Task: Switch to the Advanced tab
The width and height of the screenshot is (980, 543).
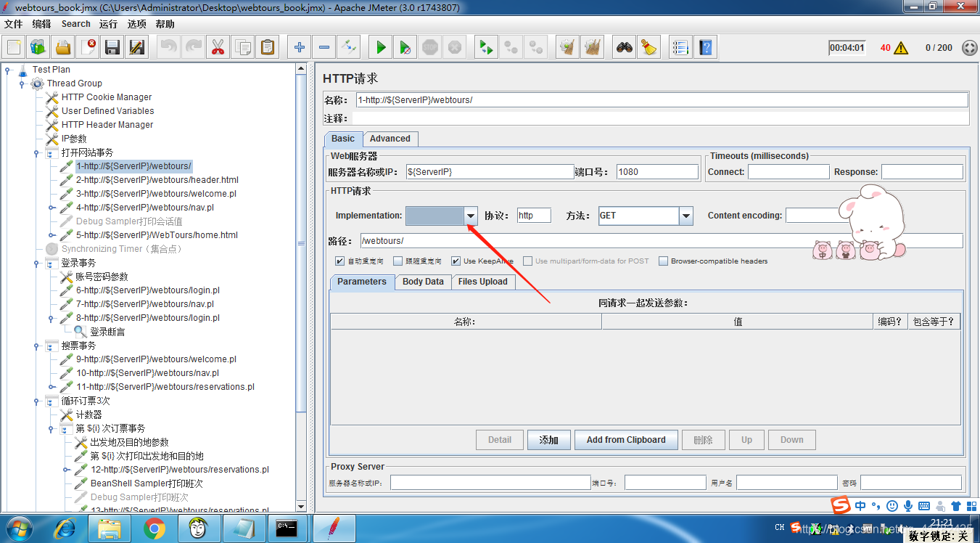Action: (x=390, y=139)
